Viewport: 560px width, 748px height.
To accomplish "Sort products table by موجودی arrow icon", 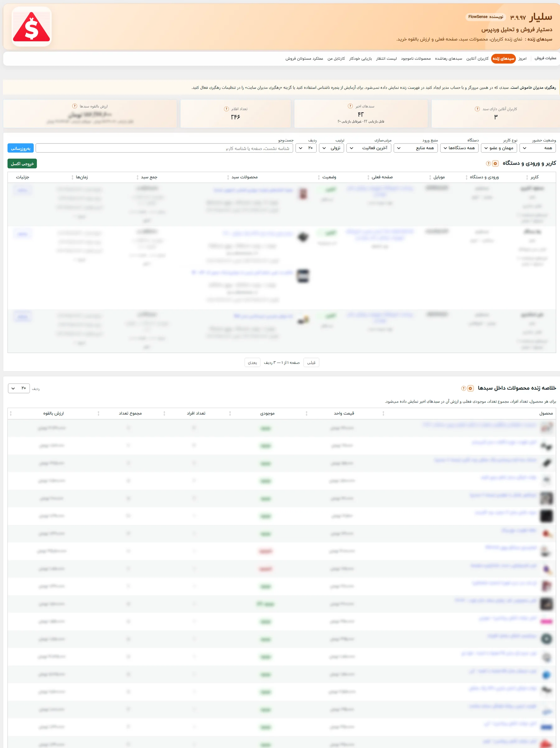I will [230, 413].
